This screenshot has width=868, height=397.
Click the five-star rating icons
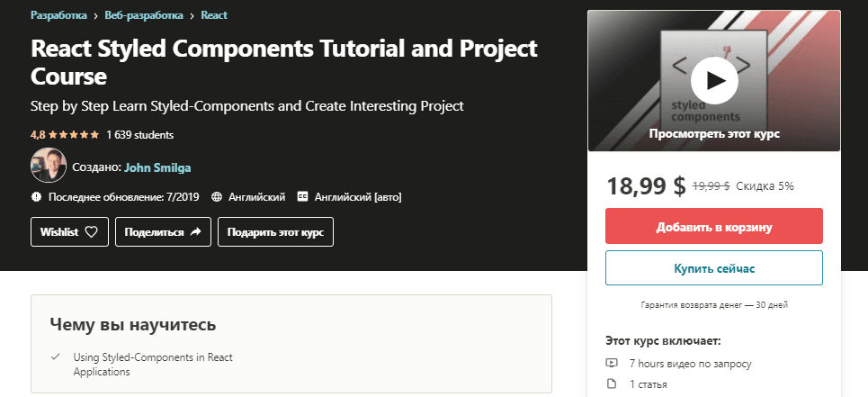click(x=75, y=134)
